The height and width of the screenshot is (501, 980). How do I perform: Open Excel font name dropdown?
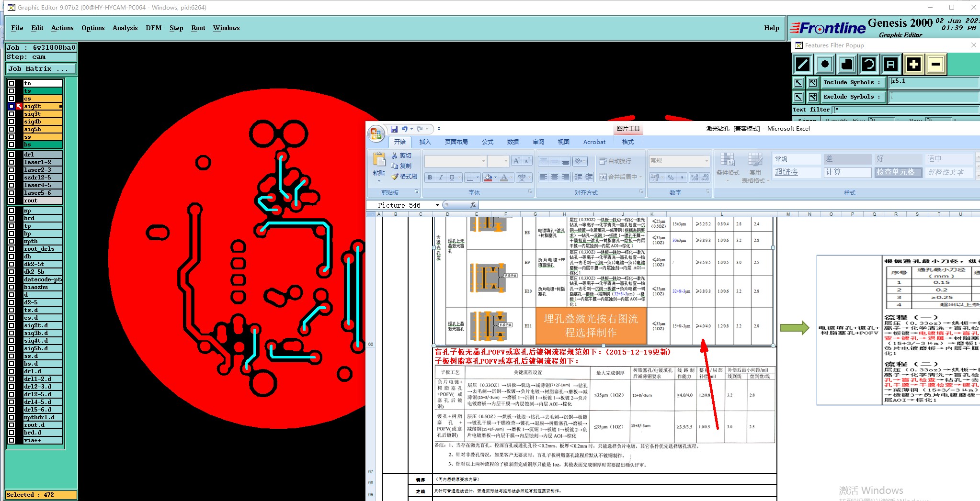click(x=484, y=161)
